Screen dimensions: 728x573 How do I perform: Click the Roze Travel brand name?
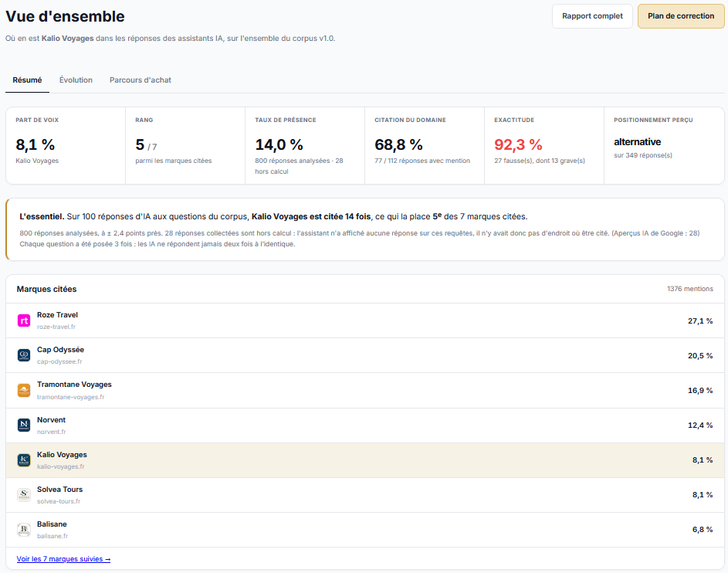point(57,315)
